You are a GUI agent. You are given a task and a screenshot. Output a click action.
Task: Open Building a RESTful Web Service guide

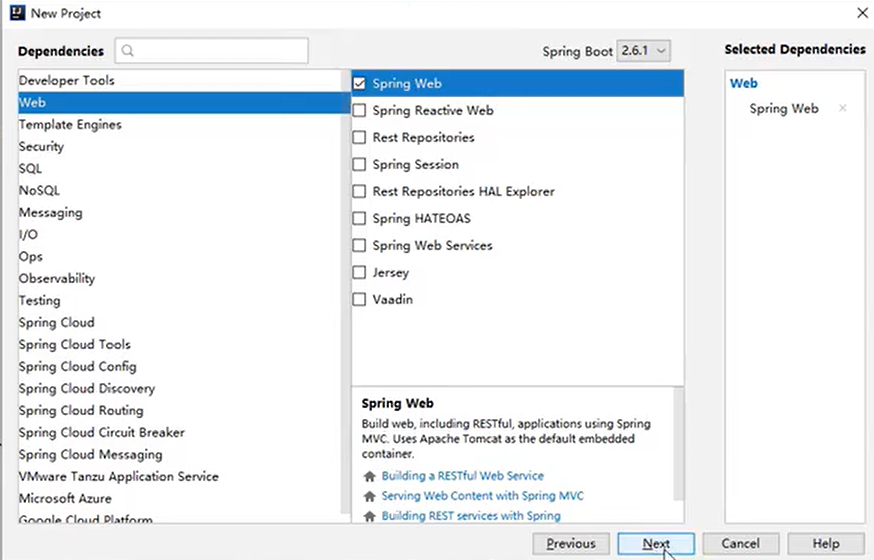coord(462,476)
